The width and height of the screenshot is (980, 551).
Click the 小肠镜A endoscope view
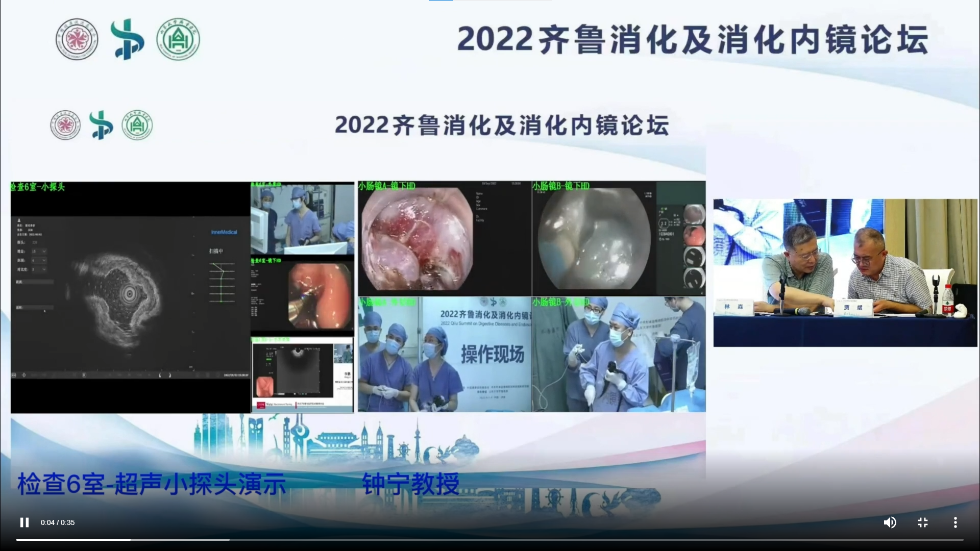coord(417,239)
